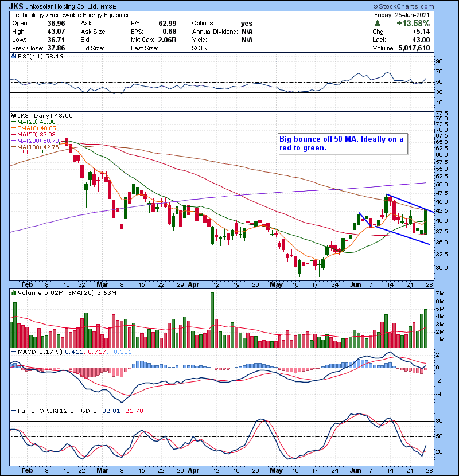Click the MACD(8,17,9) line marker icon
This screenshot has width=459, height=476.
(x=13, y=352)
